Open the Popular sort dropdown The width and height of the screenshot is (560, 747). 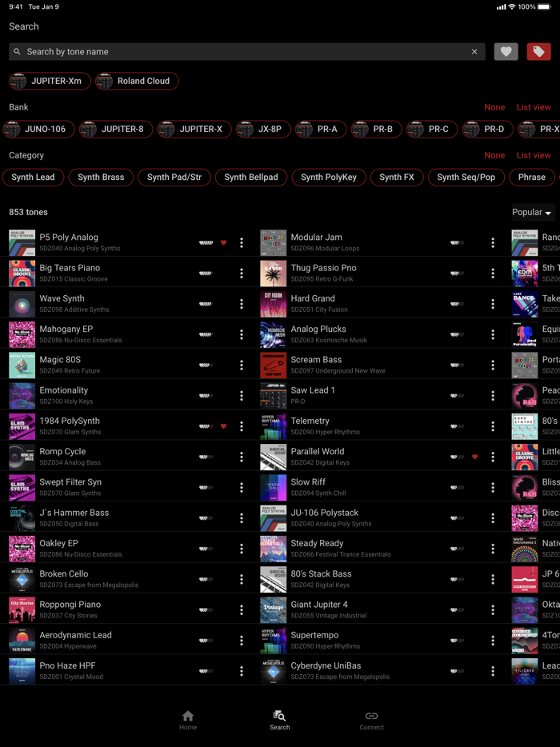[x=531, y=213]
